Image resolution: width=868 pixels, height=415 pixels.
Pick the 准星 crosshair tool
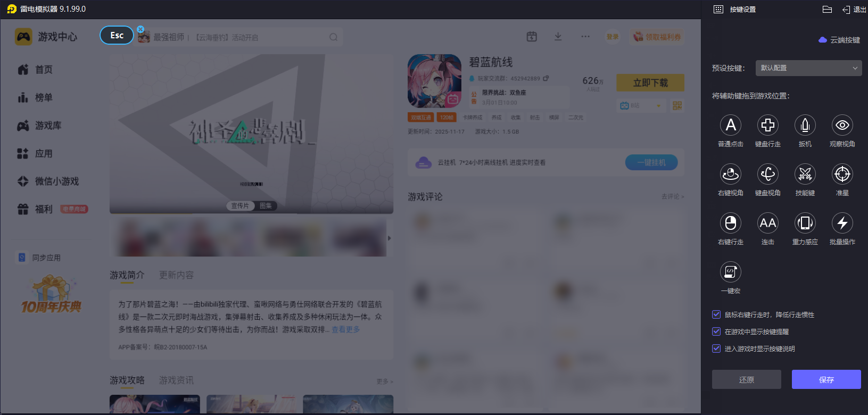pyautogui.click(x=842, y=174)
